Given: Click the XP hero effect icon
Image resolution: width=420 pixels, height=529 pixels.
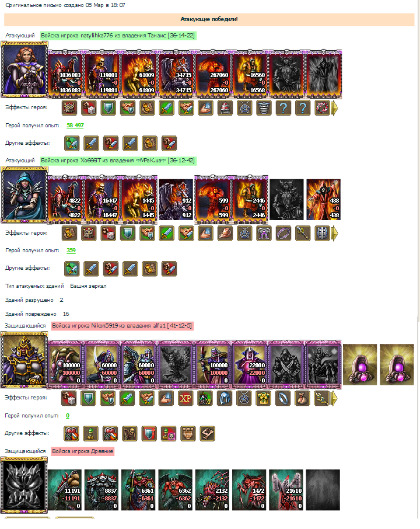Looking at the screenshot, I should (x=185, y=398).
